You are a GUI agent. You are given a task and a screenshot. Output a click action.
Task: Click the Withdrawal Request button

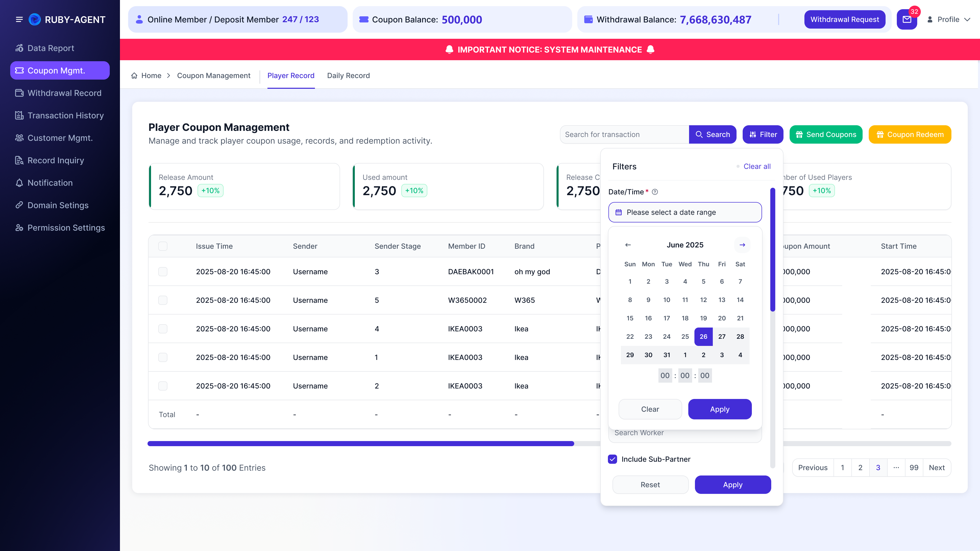844,19
